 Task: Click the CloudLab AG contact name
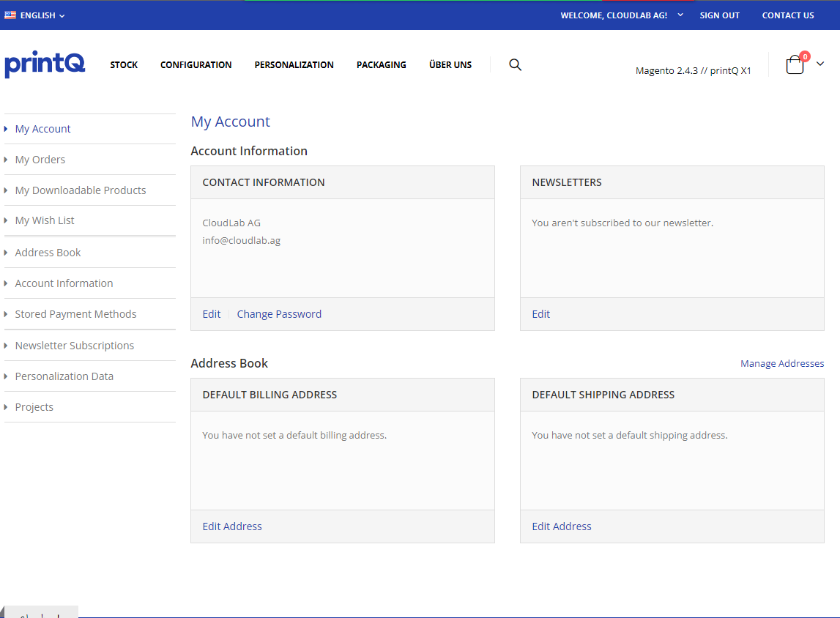231,223
